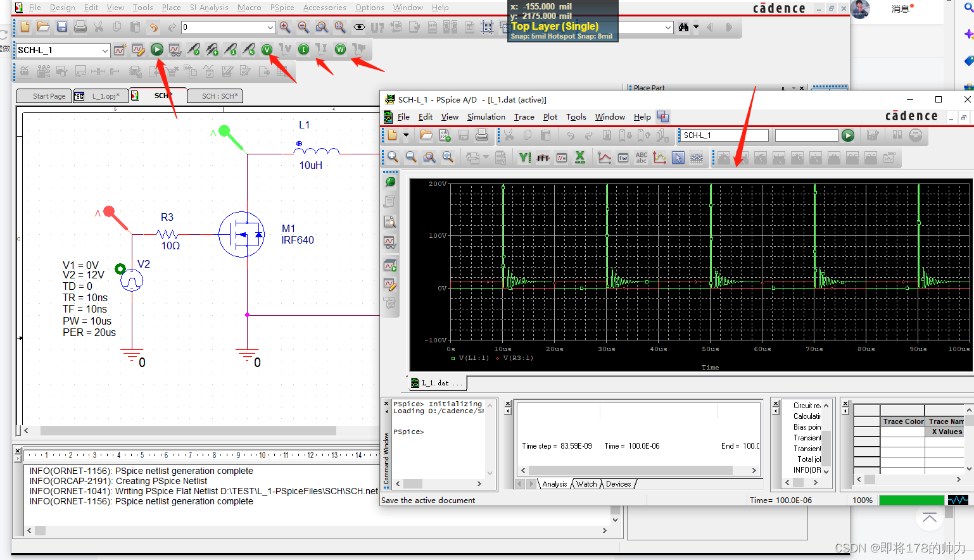Close the Command Window pane
The height and width of the screenshot is (560, 974).
point(386,403)
